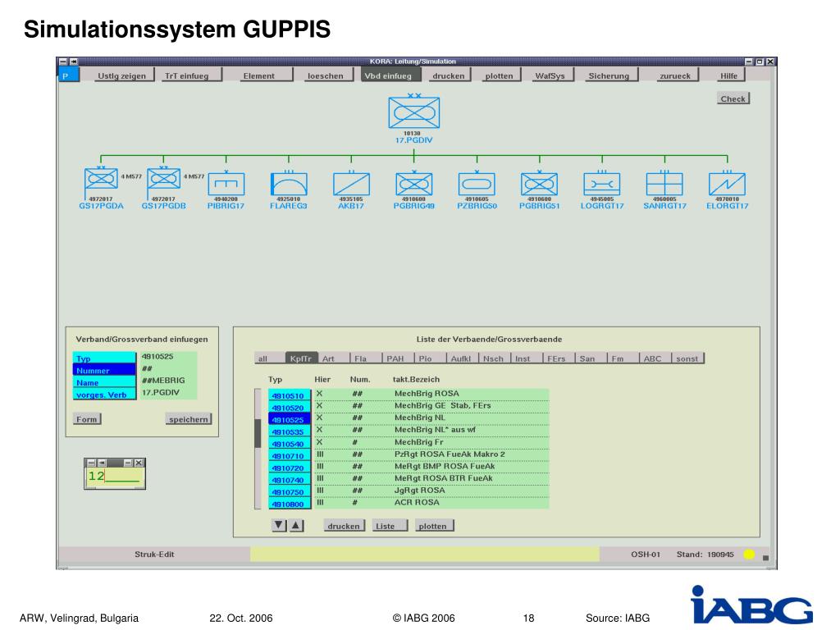Click the vorges. Verb field label
The height and width of the screenshot is (630, 840).
[x=104, y=395]
